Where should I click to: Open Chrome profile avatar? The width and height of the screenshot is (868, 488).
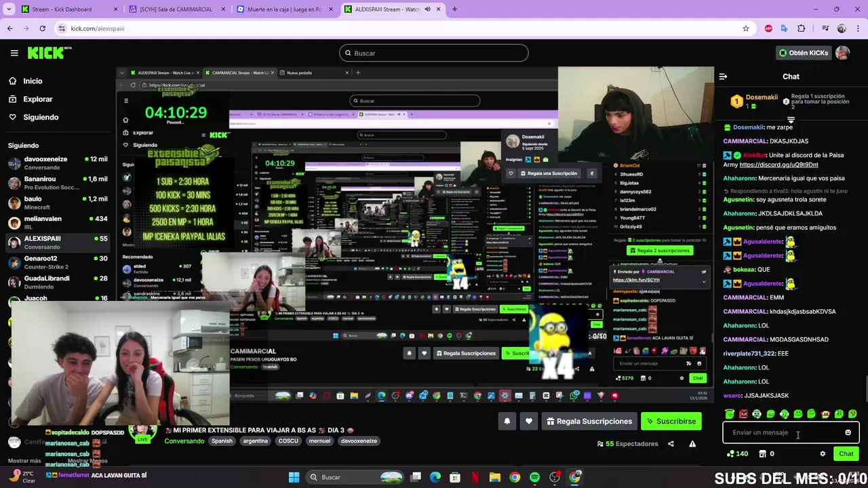[842, 28]
